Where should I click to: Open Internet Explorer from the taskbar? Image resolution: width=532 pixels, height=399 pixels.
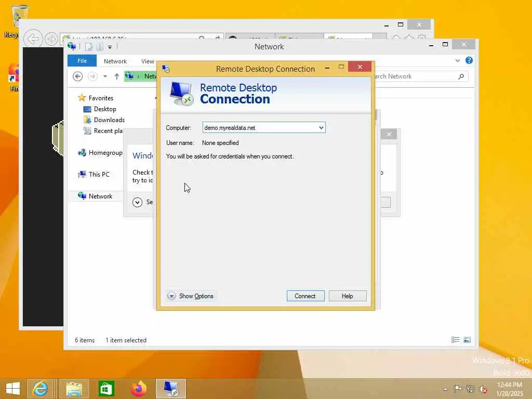click(41, 389)
